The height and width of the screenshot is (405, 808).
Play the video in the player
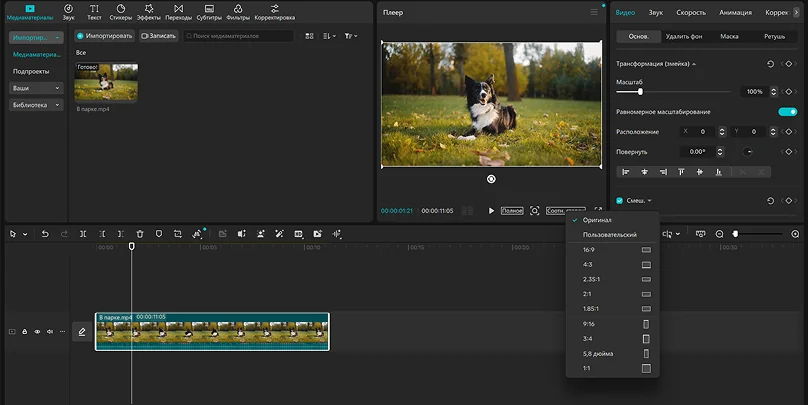pyautogui.click(x=491, y=210)
